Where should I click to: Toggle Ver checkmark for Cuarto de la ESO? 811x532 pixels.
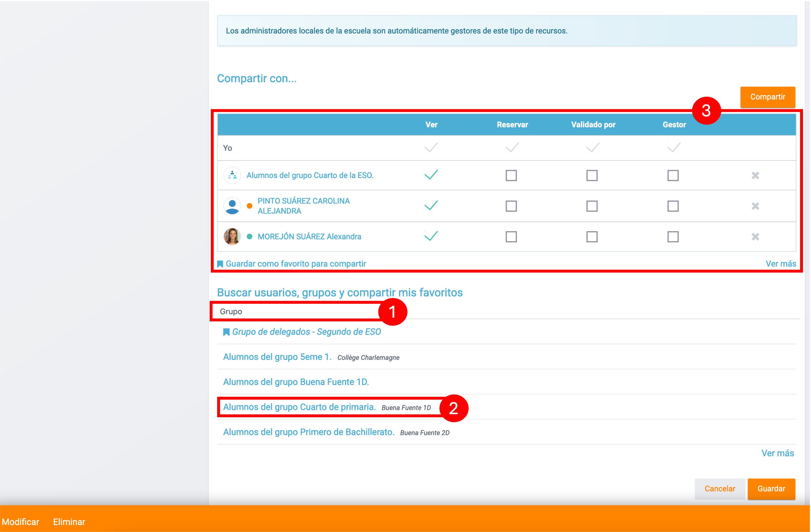pyautogui.click(x=431, y=175)
